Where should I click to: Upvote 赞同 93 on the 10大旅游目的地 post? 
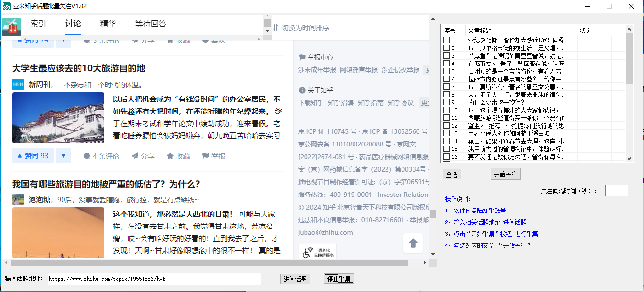[x=32, y=156]
